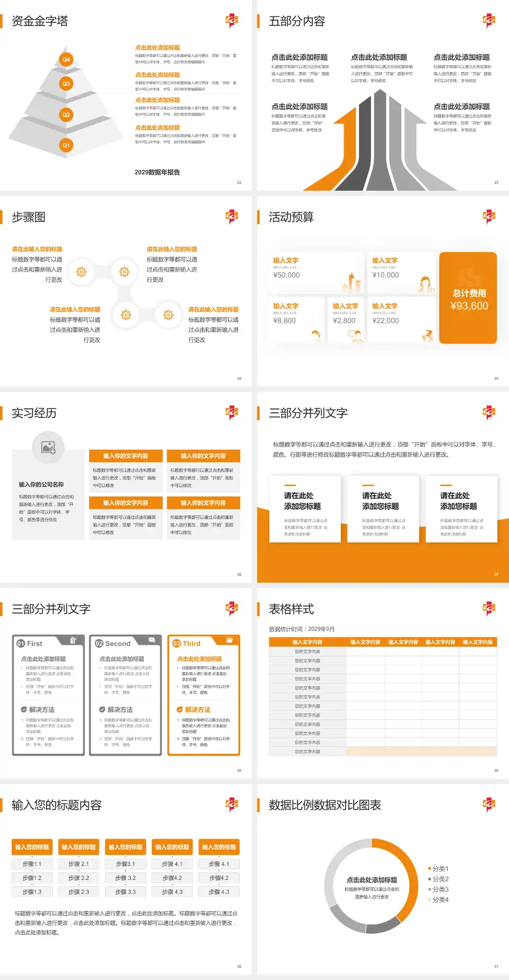Select the 总计费用 ¥93,600 orange card

[x=468, y=298]
